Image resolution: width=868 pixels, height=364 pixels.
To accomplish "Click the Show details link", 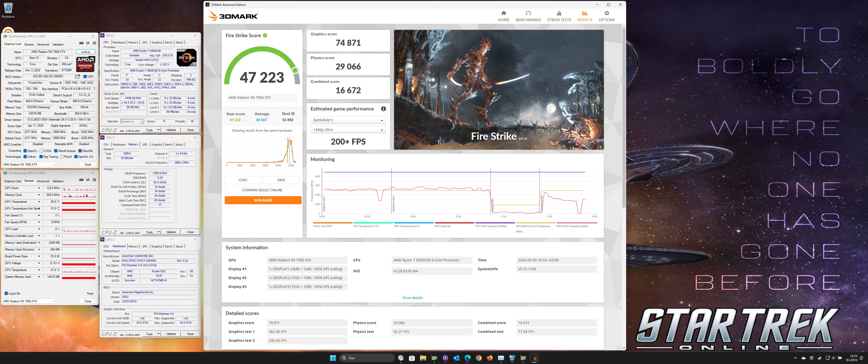I will [412, 298].
